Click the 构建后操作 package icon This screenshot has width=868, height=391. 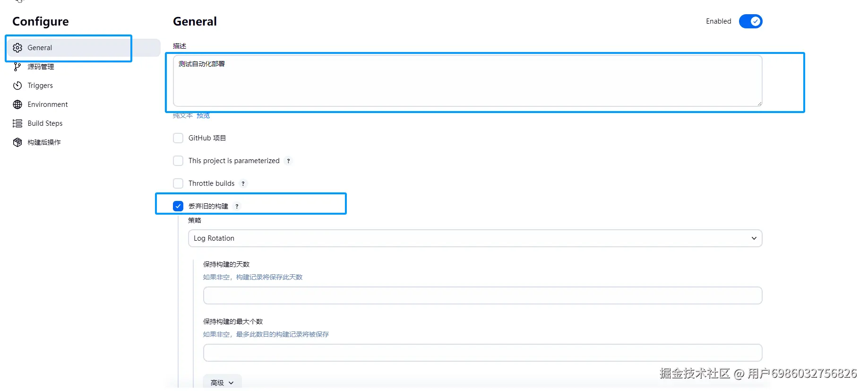17,142
